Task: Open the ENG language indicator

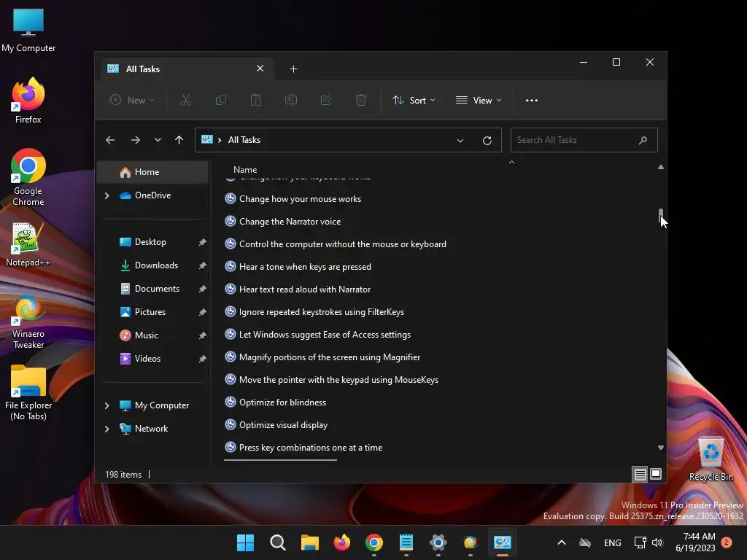Action: tap(612, 542)
